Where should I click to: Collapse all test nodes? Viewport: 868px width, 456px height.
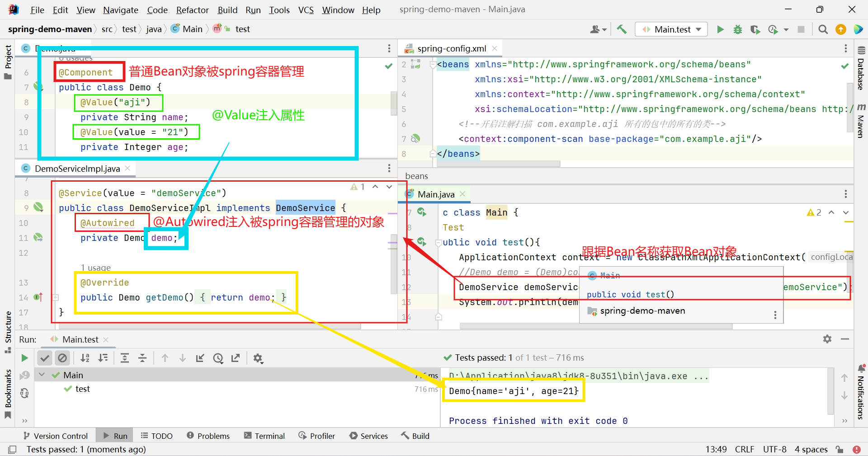click(x=142, y=358)
